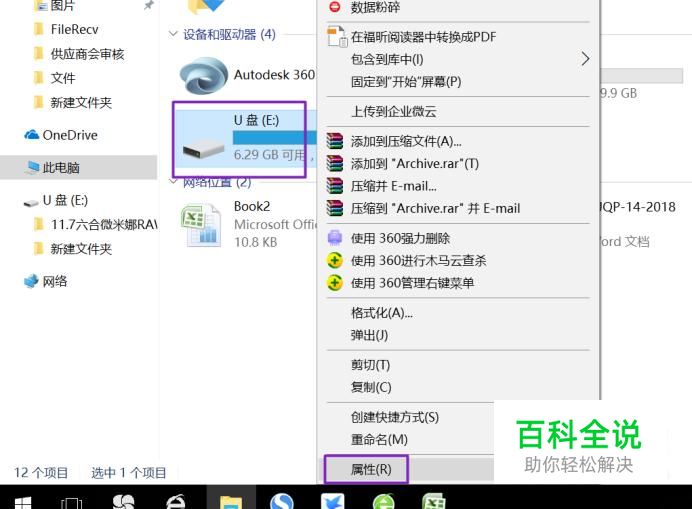Click the Autodesk 360 drive icon
The image size is (692, 509).
pos(204,75)
